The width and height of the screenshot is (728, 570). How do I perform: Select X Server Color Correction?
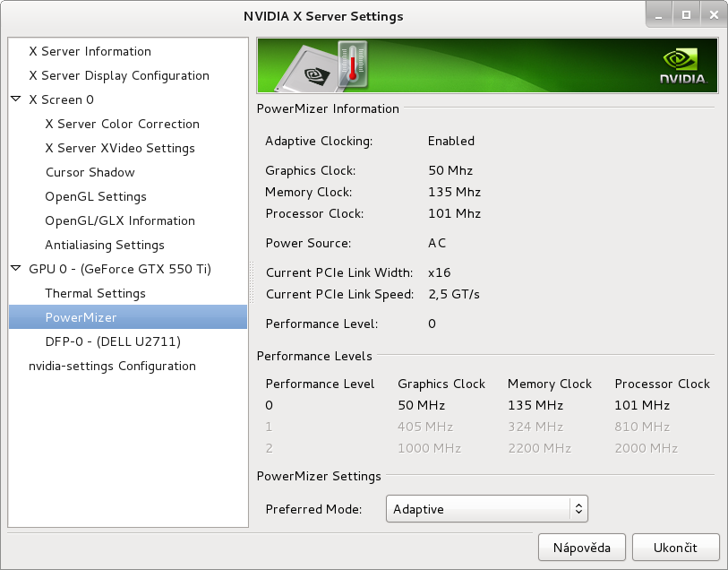tap(122, 124)
